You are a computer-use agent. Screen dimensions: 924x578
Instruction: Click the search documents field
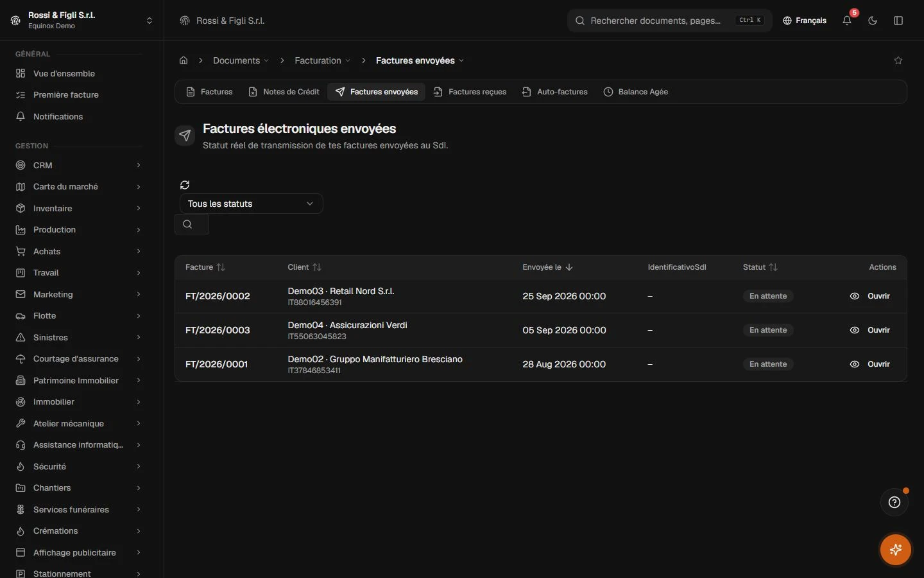click(670, 21)
